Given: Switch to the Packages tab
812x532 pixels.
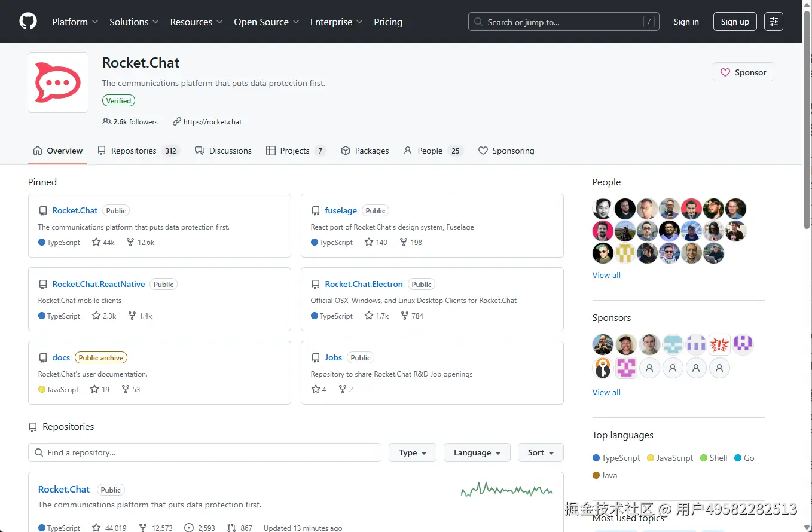Looking at the screenshot, I should pyautogui.click(x=365, y=151).
